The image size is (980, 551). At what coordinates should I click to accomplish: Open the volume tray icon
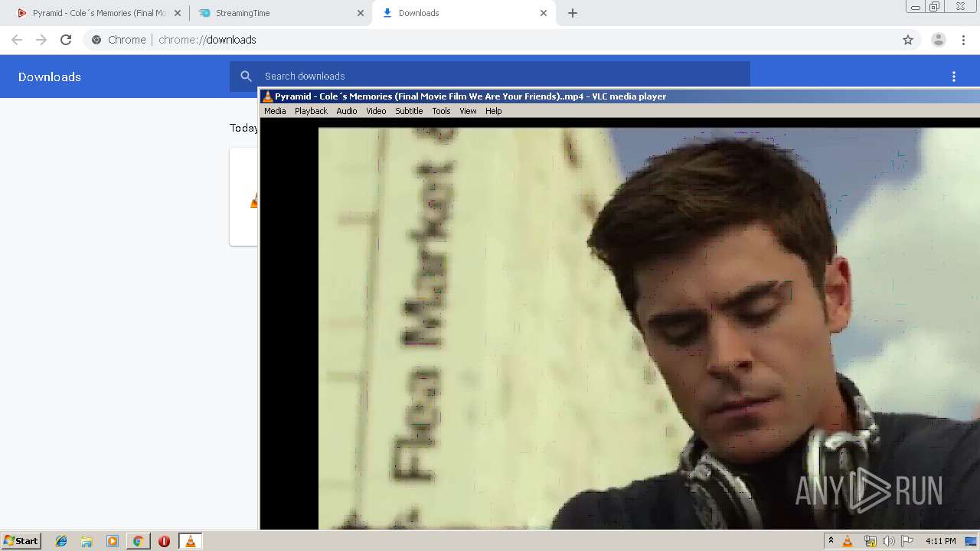click(x=888, y=541)
